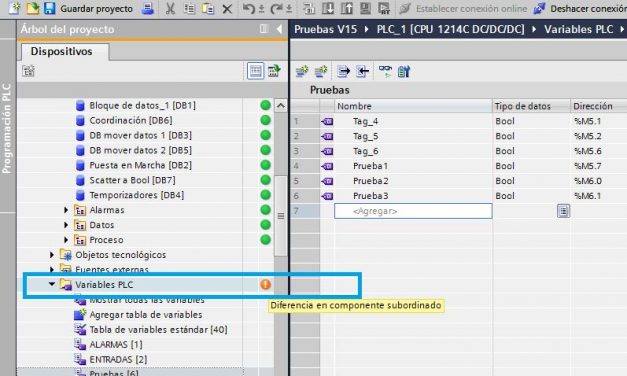Image resolution: width=627 pixels, height=376 pixels.
Task: Expand the Alarmas folder
Action: pyautogui.click(x=66, y=210)
